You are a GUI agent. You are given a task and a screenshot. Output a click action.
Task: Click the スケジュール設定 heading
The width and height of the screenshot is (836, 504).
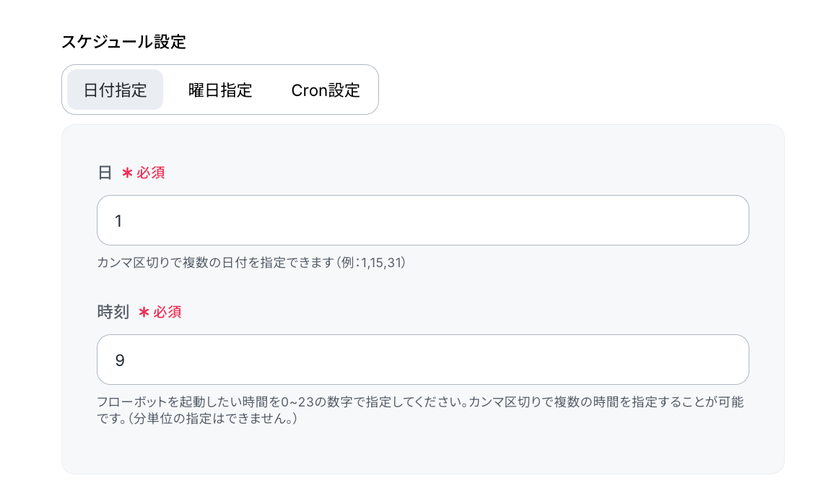coord(123,42)
